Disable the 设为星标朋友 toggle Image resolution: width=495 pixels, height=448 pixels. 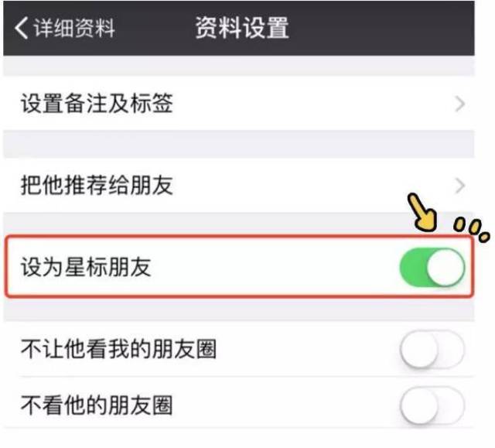click(432, 268)
